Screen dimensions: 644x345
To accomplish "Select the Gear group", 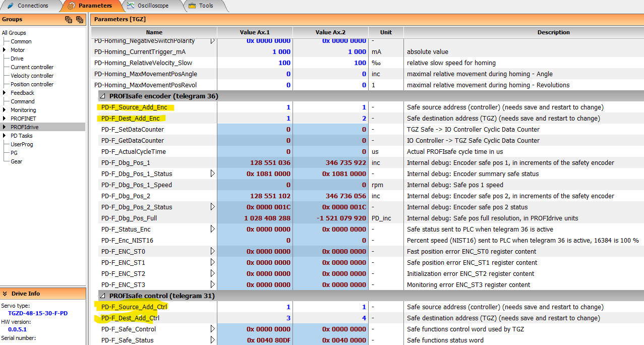I will pyautogui.click(x=16, y=161).
